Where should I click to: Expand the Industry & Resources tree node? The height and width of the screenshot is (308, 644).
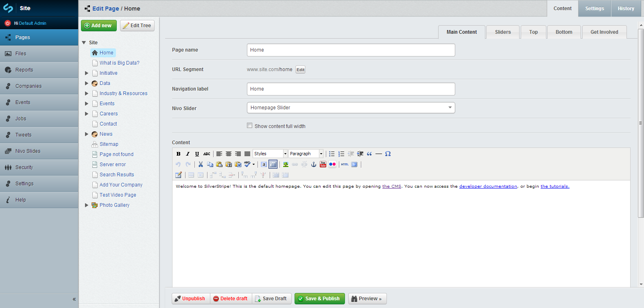(87, 93)
